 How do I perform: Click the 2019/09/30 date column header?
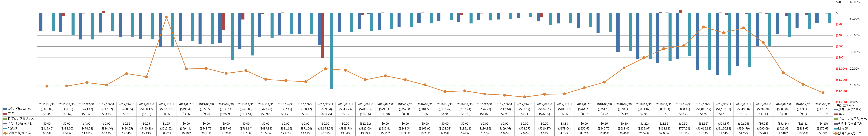[x=703, y=104]
